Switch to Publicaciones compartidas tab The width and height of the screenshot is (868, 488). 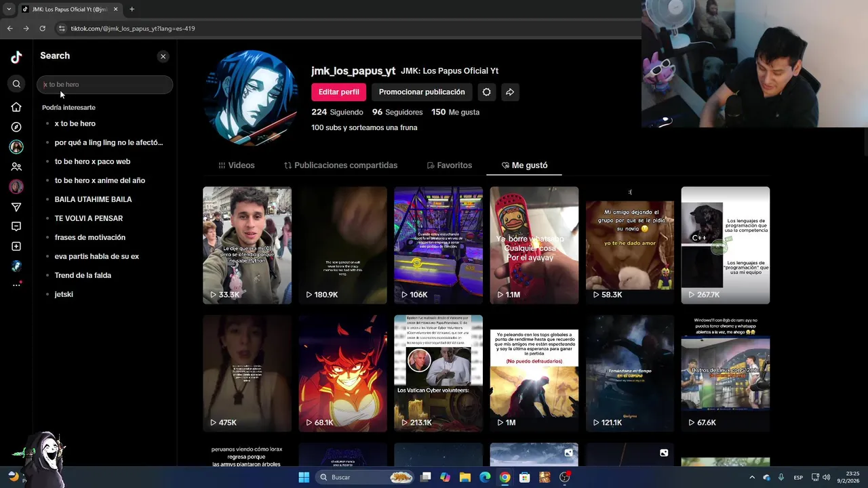(x=340, y=165)
